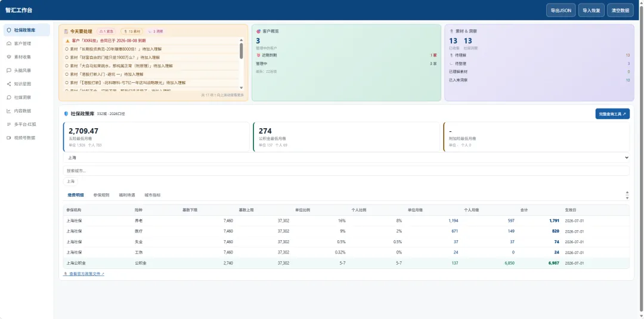The image size is (644, 319).
Task: Click the 1 紧急 badge
Action: (x=106, y=31)
